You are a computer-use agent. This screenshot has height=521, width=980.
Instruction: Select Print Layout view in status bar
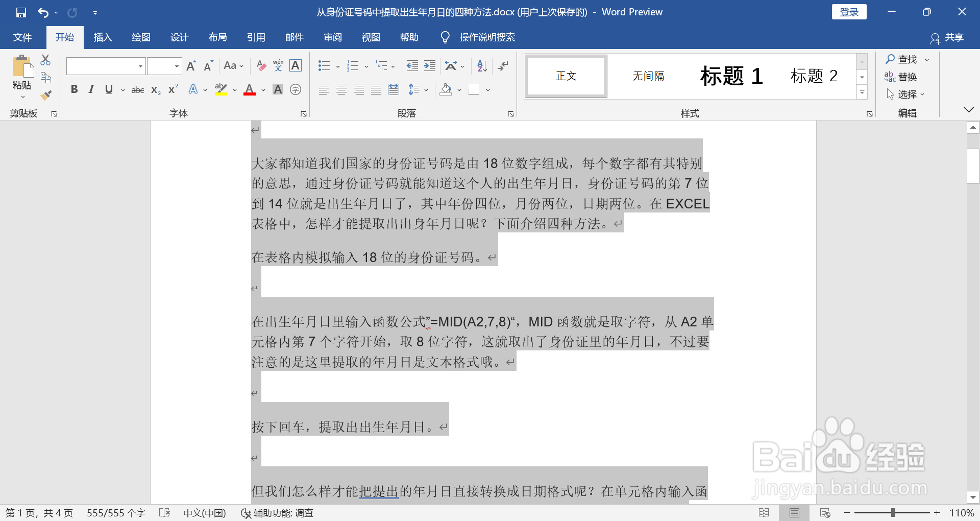(794, 513)
